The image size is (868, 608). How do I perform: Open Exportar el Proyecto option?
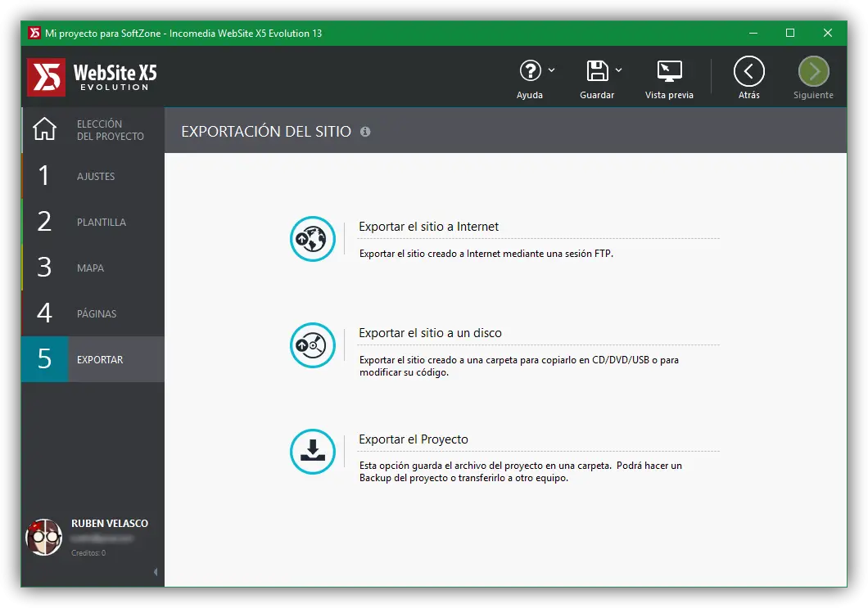pos(414,439)
